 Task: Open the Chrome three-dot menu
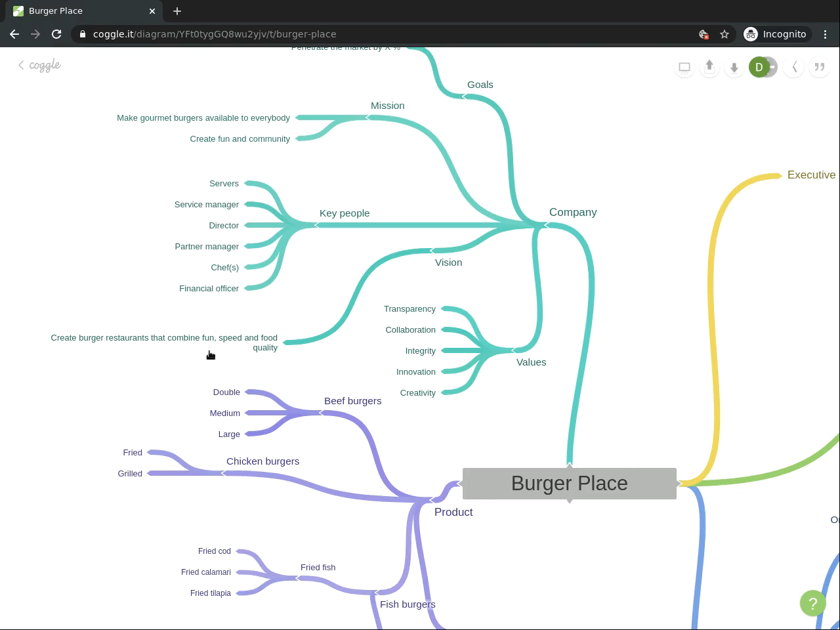826,34
